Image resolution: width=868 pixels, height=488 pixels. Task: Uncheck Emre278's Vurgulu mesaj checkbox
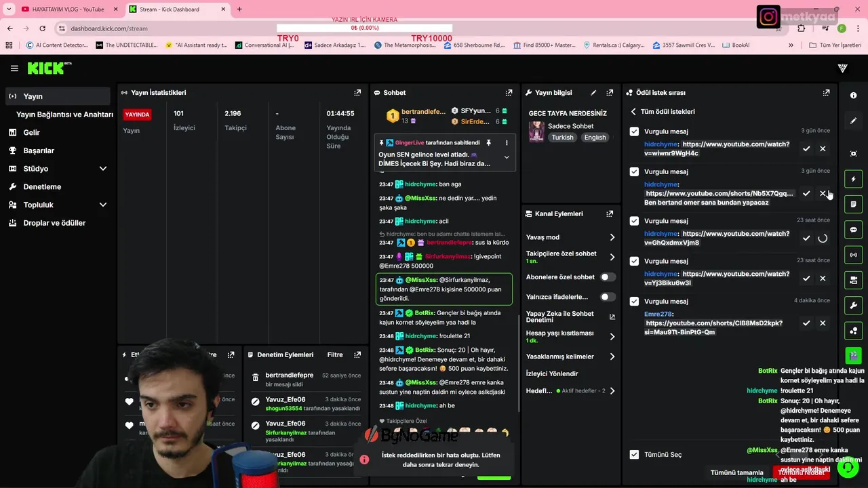pos(634,301)
